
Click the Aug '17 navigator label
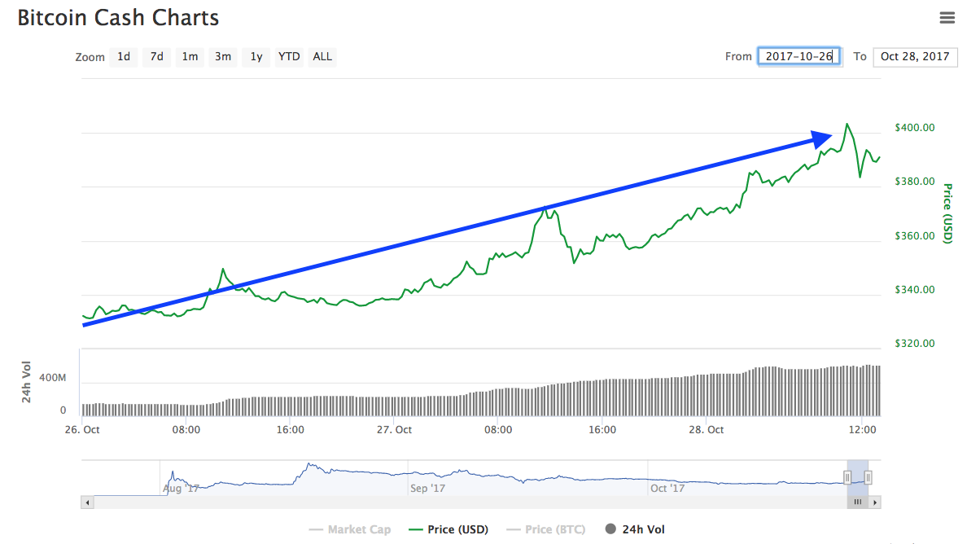point(182,489)
